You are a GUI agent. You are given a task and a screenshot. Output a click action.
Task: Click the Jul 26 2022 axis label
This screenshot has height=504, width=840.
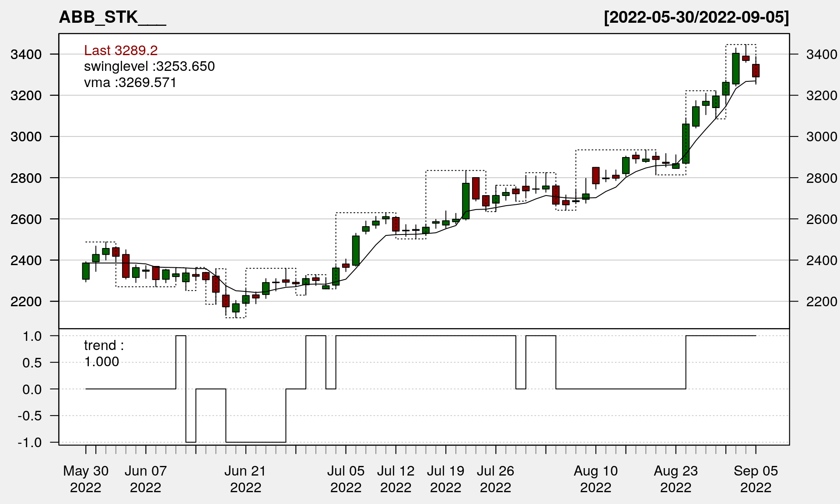click(x=495, y=479)
